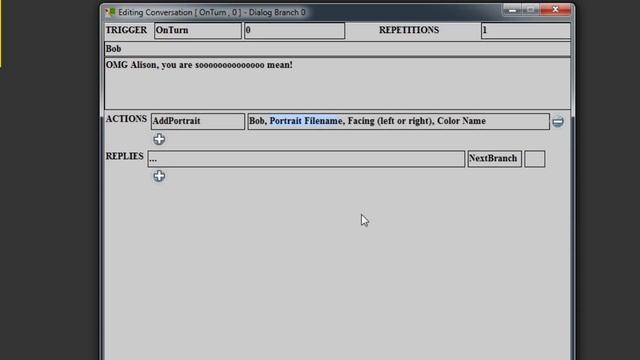Remove the AddPortrait action with minus icon
The width and height of the screenshot is (640, 360).
click(x=558, y=122)
